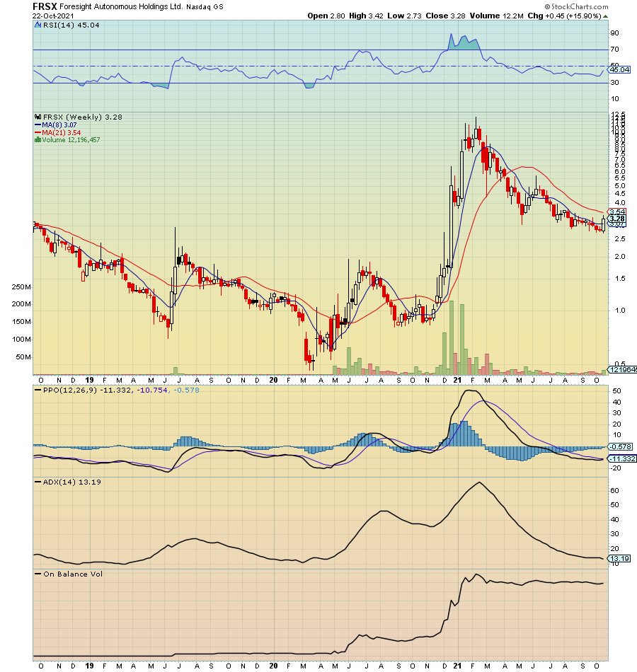Click the bold 3.28 last-price tag
The image size is (637, 672).
click(617, 219)
